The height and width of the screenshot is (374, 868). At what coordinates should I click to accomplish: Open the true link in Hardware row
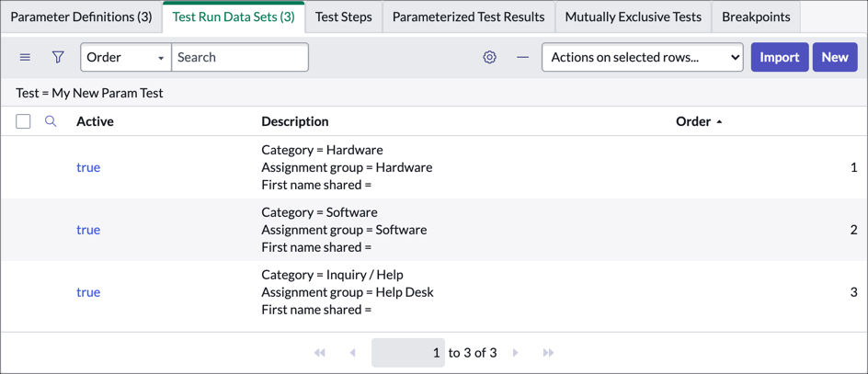[x=88, y=167]
